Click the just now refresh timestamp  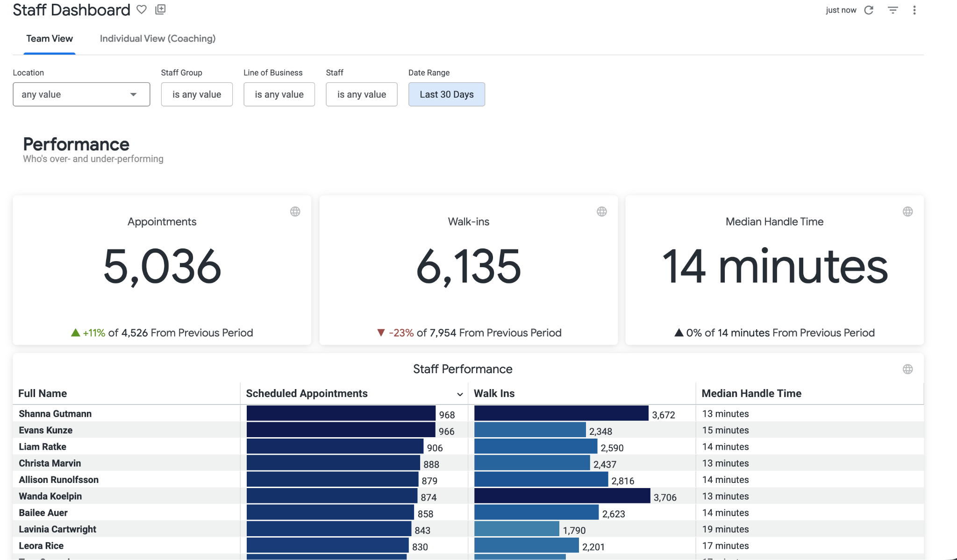click(841, 10)
